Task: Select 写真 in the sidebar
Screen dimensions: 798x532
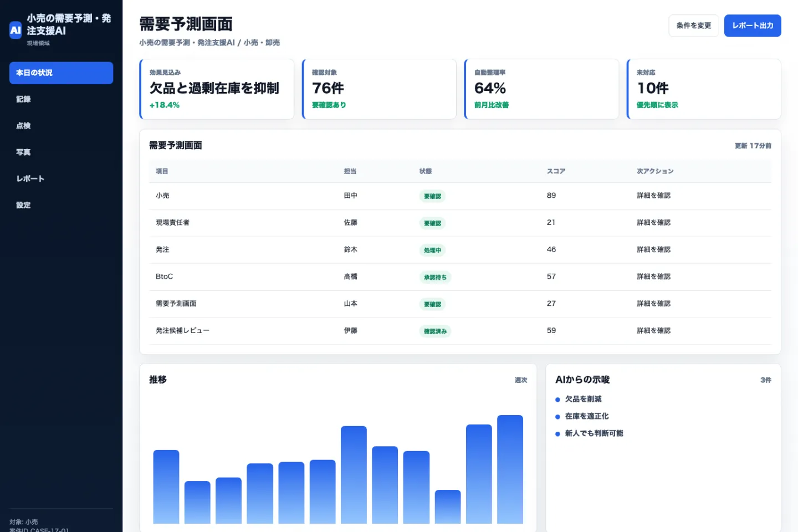Action: tap(61, 152)
